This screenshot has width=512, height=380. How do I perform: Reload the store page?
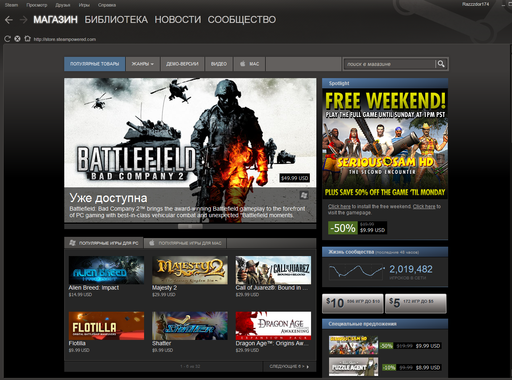point(7,39)
